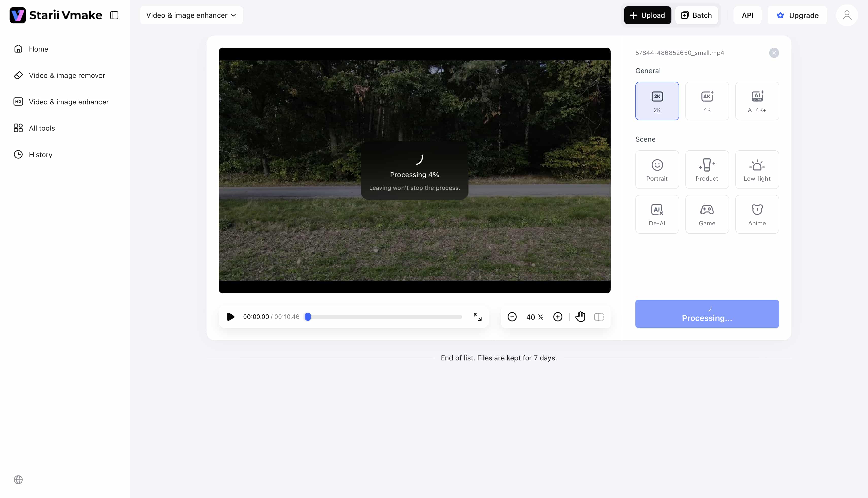Open Video & image enhancer in sidebar
This screenshot has height=498, width=868.
pos(61,102)
